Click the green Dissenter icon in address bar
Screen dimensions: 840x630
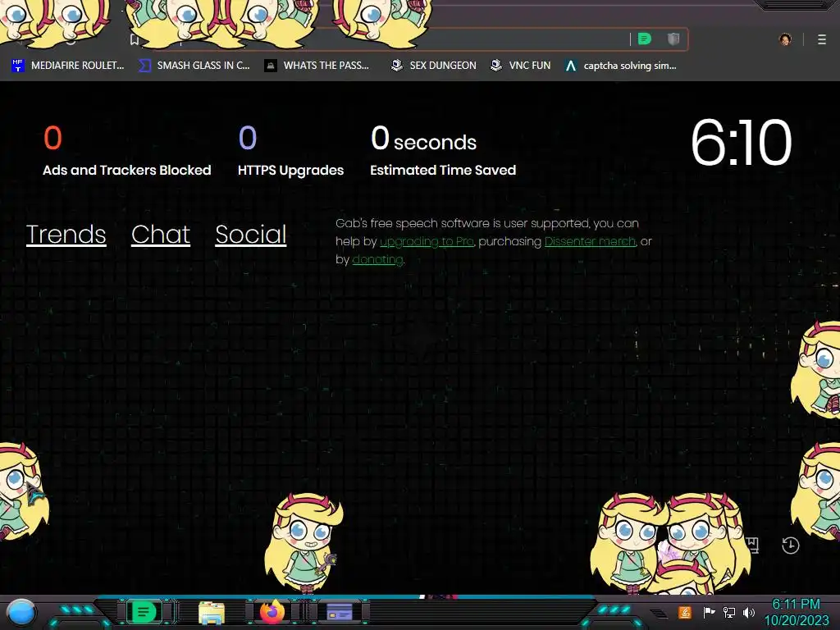pyautogui.click(x=645, y=39)
